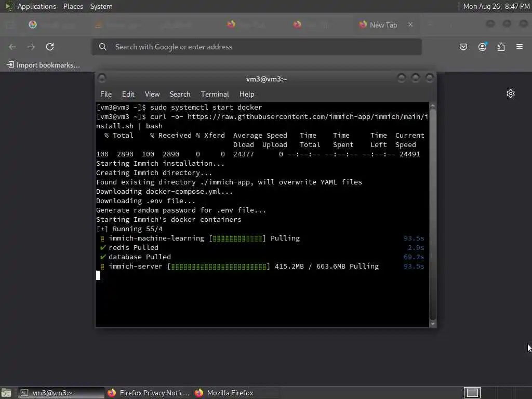Switch to vm3@vm3 terminal taskbar button
Screen dimensions: 532x399
pos(61,393)
